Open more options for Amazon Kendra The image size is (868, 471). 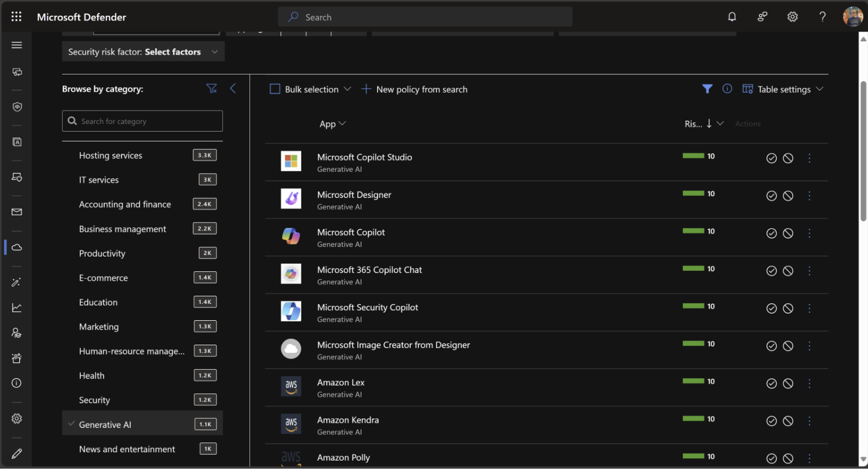click(809, 421)
